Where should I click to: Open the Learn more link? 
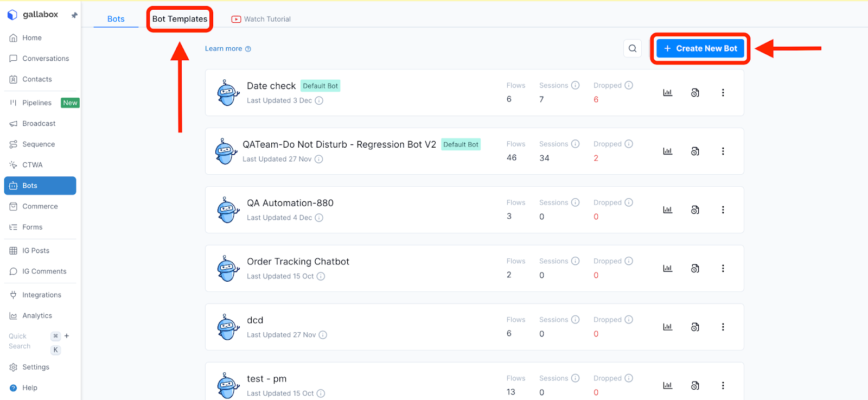coord(228,48)
